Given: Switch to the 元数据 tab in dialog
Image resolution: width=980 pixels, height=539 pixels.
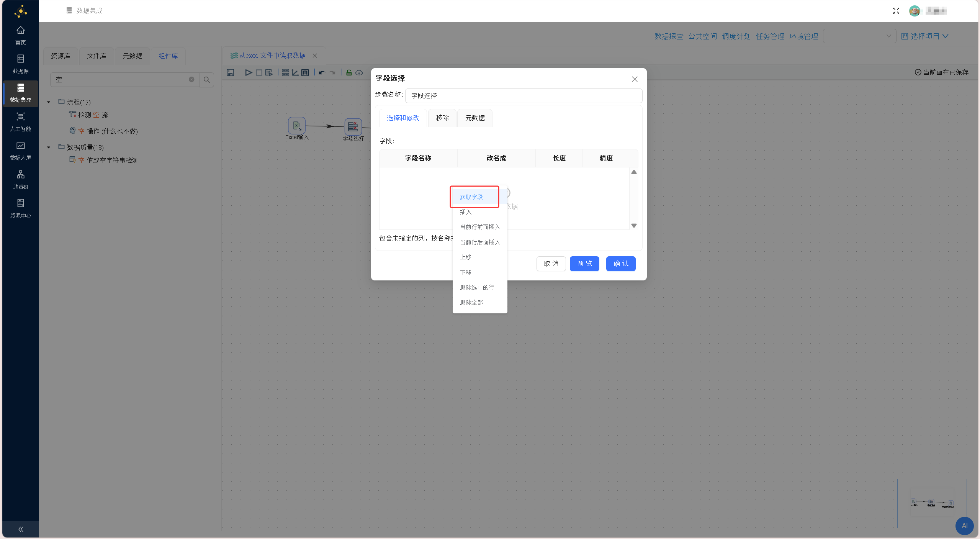Looking at the screenshot, I should 474,118.
